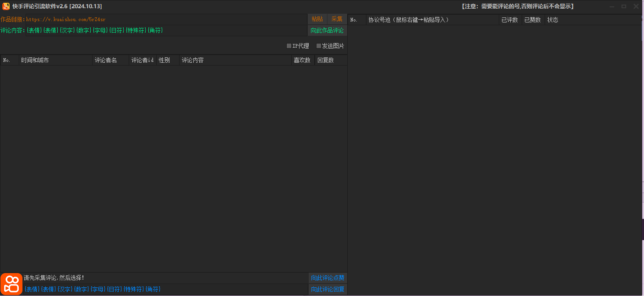Toggle the 发送图片 checkbox

coord(319,46)
